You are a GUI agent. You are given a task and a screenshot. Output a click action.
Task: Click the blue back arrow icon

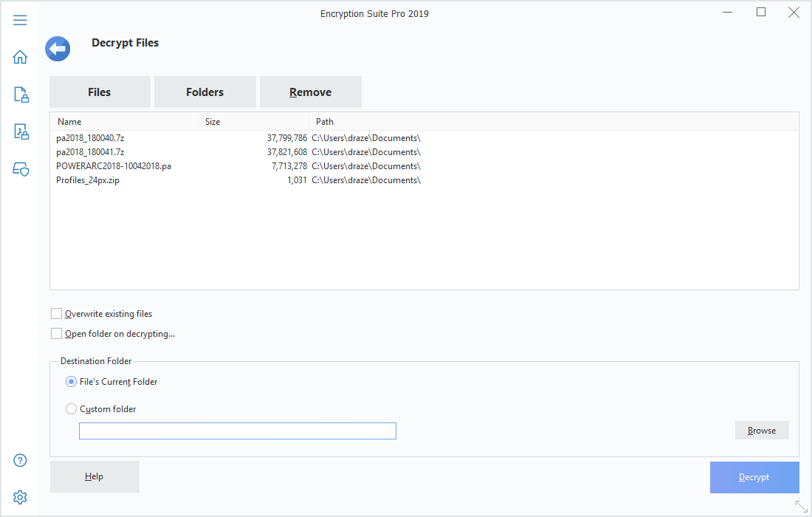click(x=58, y=49)
